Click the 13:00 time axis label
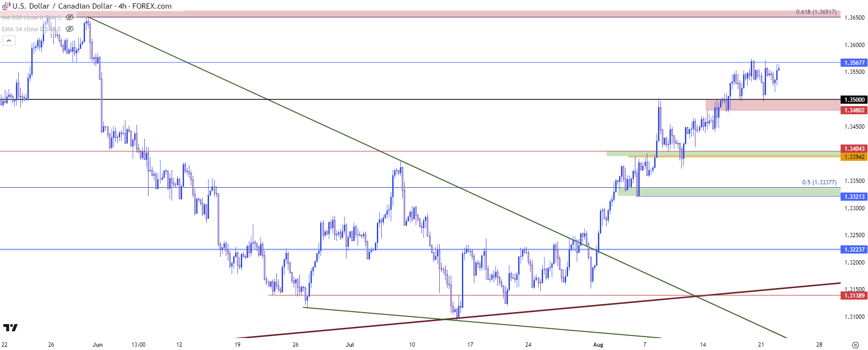The height and width of the screenshot is (350, 868). (138, 345)
